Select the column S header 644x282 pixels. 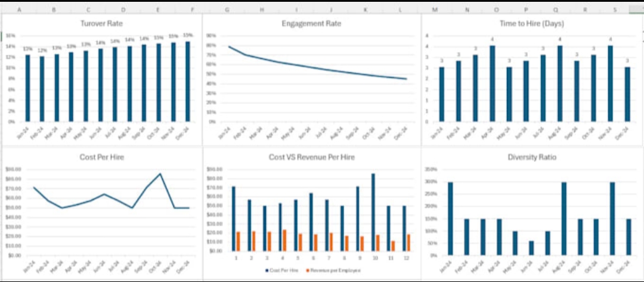(x=615, y=10)
